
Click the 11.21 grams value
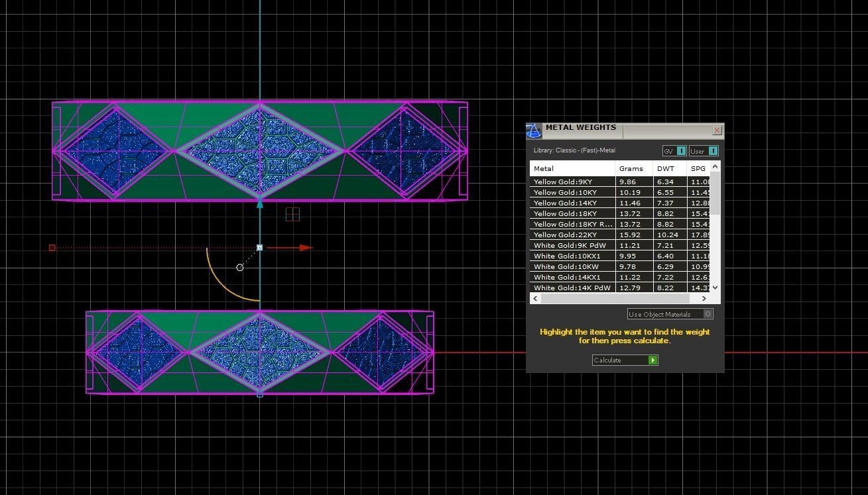(x=630, y=245)
